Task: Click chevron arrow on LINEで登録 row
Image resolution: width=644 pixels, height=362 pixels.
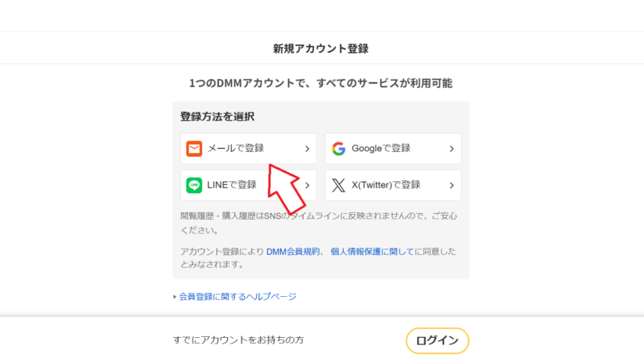Action: tap(308, 186)
